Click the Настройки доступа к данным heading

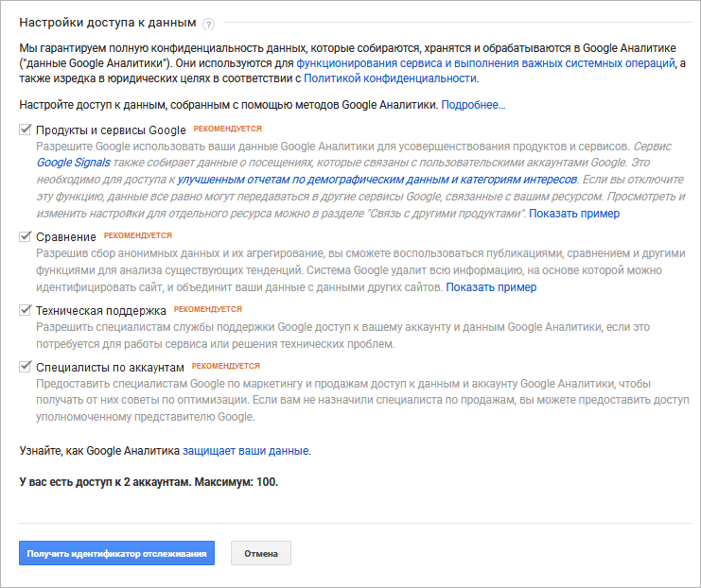(108, 23)
